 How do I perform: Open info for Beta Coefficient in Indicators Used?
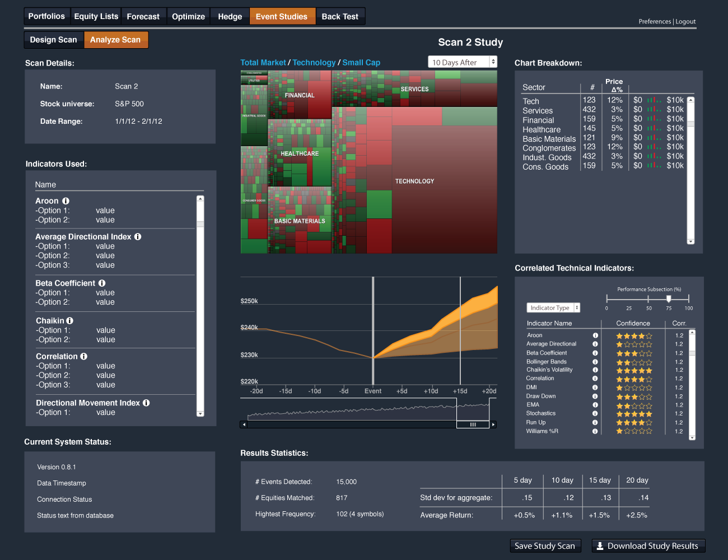click(x=102, y=283)
